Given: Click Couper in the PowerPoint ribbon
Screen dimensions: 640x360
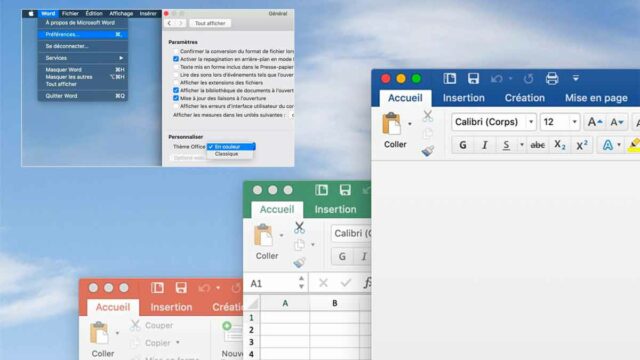Looking at the screenshot, I should (152, 325).
